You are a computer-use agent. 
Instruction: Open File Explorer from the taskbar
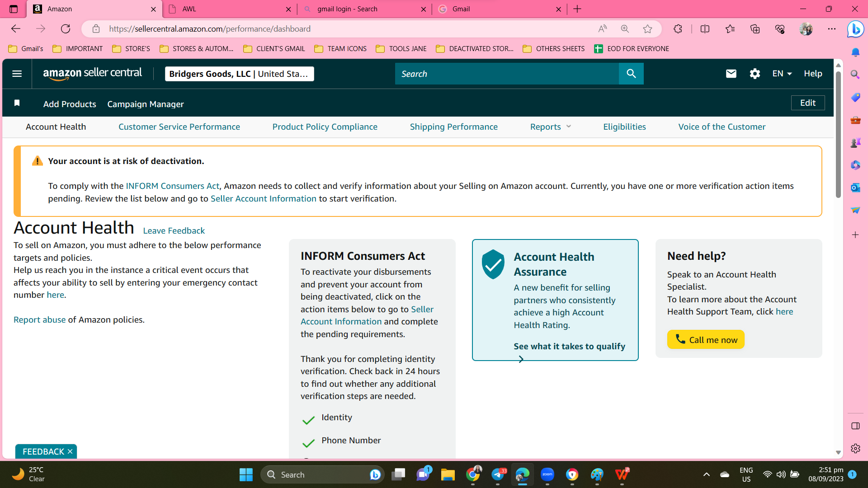[x=448, y=474]
